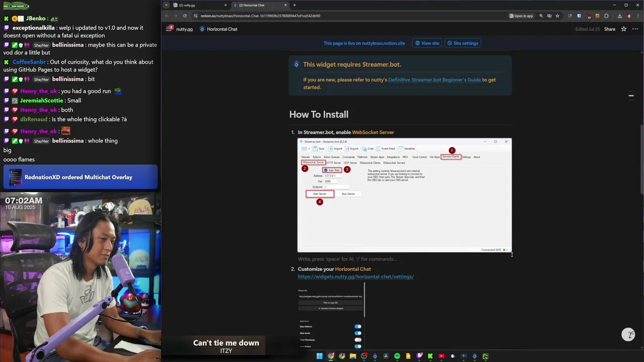Open the zoom magnifier in the address bar
The width and height of the screenshot is (644, 362).
541,16
